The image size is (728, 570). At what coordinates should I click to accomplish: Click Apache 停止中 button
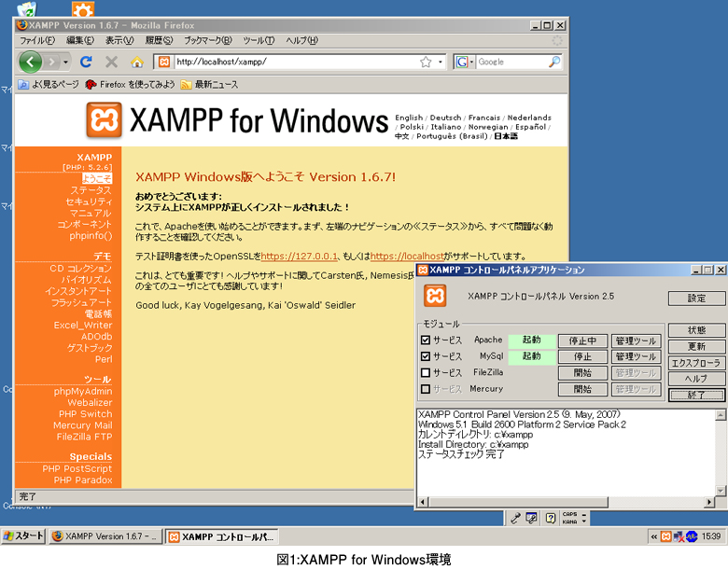click(582, 341)
